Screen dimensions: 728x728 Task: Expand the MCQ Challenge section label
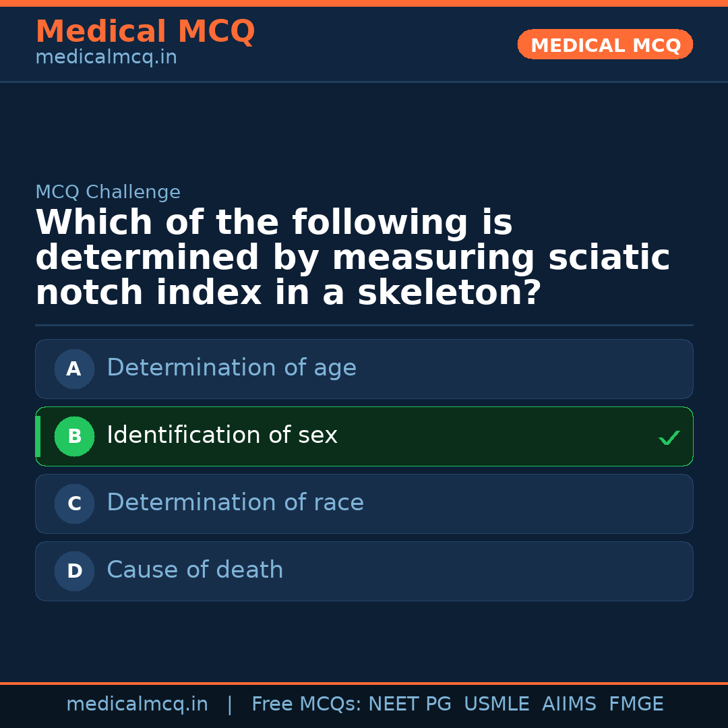[x=108, y=192]
